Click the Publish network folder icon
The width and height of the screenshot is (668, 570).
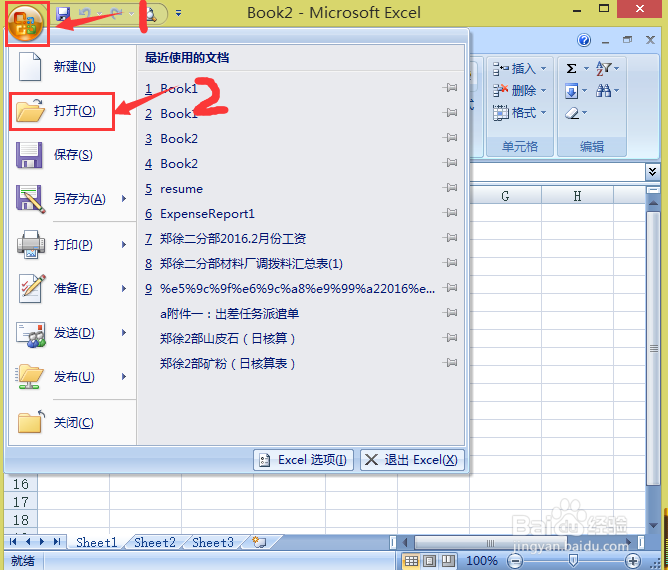point(29,377)
